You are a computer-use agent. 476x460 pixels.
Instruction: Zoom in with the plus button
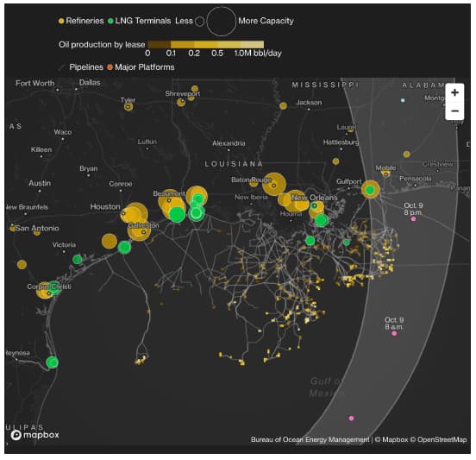tap(454, 92)
